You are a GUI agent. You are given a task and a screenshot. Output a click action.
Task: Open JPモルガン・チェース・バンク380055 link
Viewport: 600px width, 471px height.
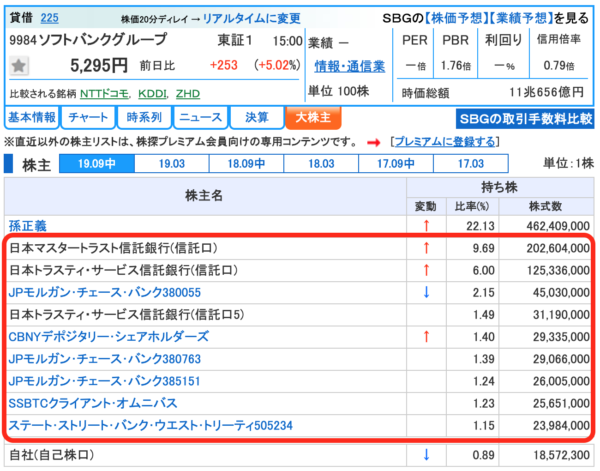104,293
